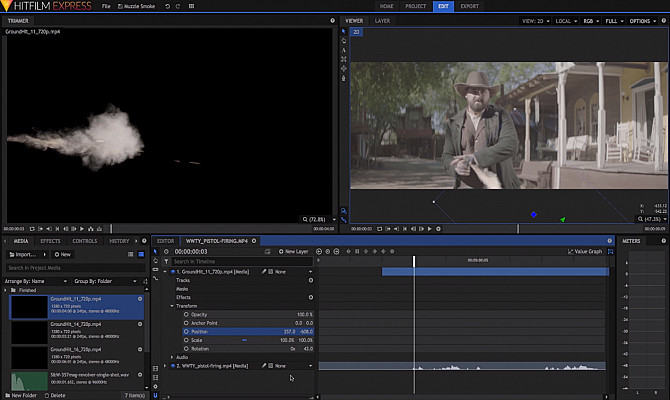Select the arrow Select tool in viewer toolbar

coord(344,31)
